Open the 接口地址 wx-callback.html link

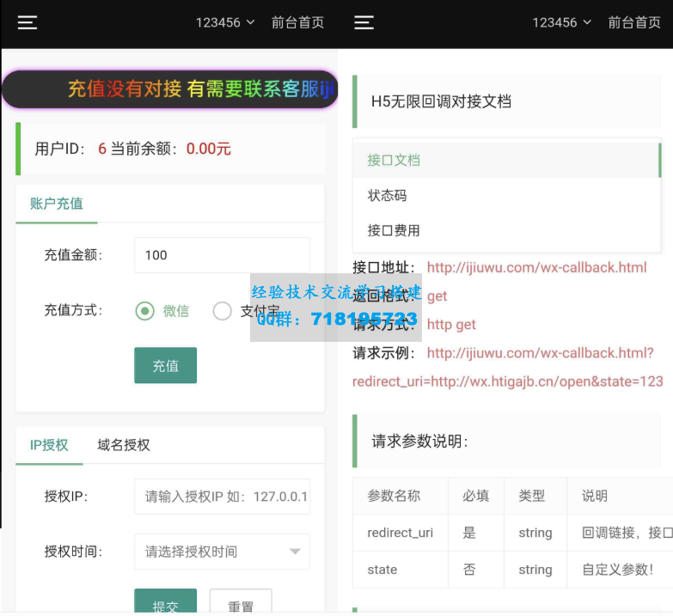click(536, 268)
